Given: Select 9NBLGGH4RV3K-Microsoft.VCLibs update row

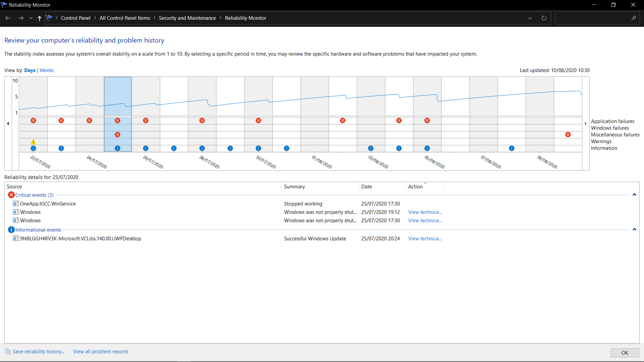Looking at the screenshot, I should 322,239.
